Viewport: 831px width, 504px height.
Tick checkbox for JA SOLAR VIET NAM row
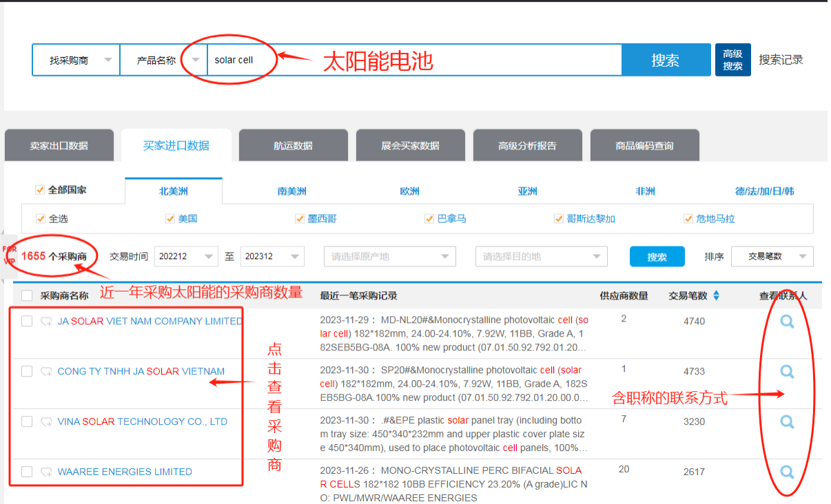27,322
